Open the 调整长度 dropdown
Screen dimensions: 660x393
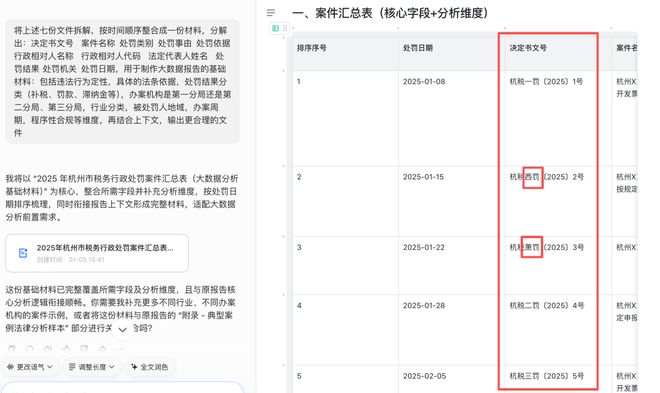click(x=91, y=367)
